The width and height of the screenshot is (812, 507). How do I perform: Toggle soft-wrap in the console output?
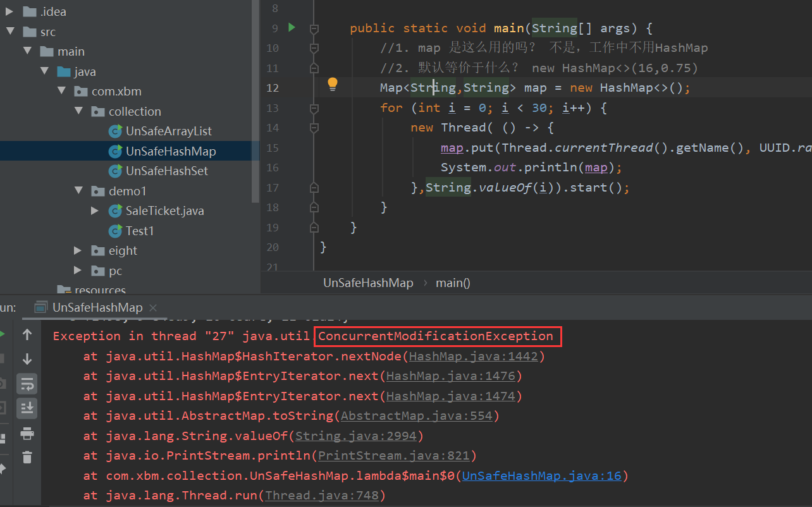pos(27,384)
